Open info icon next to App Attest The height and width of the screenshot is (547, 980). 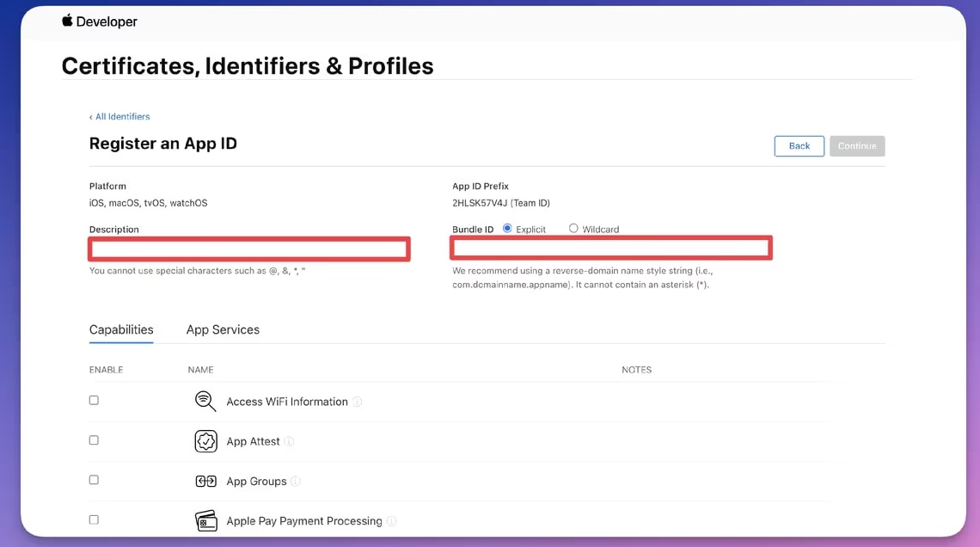(x=290, y=442)
